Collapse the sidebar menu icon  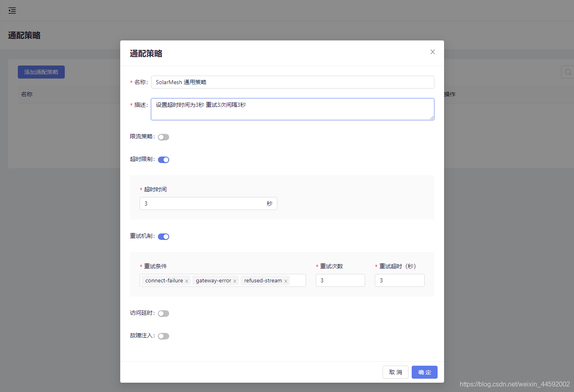(x=12, y=11)
